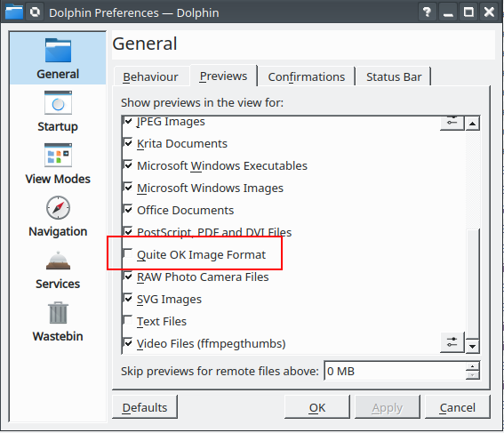Uncheck the Krita Documents preview checkbox
This screenshot has width=504, height=433.
pos(128,143)
